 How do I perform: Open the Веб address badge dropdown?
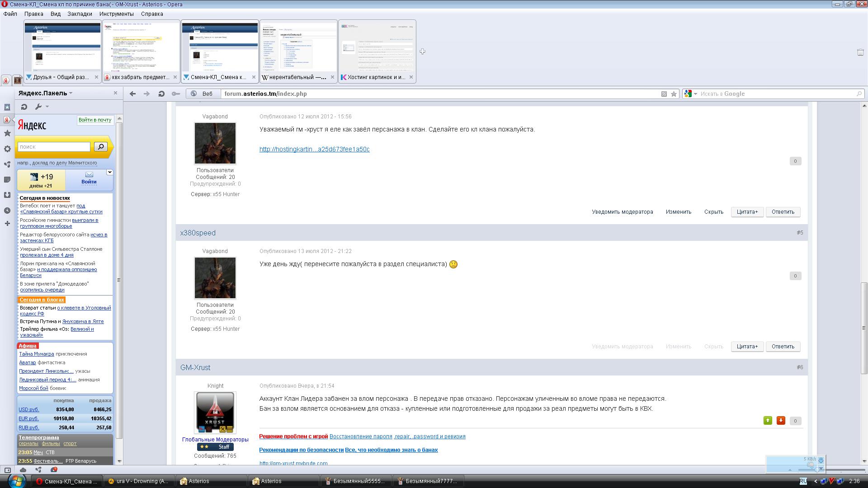(203, 94)
